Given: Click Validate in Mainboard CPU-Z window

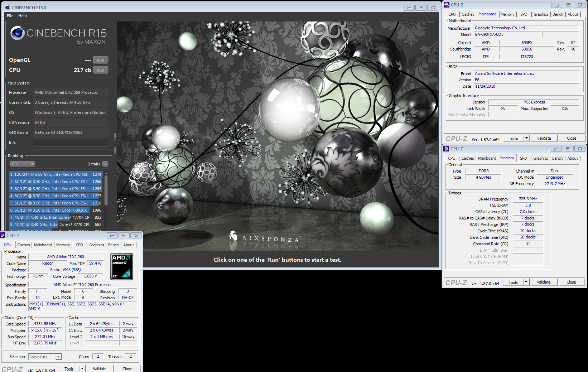Looking at the screenshot, I should [544, 138].
